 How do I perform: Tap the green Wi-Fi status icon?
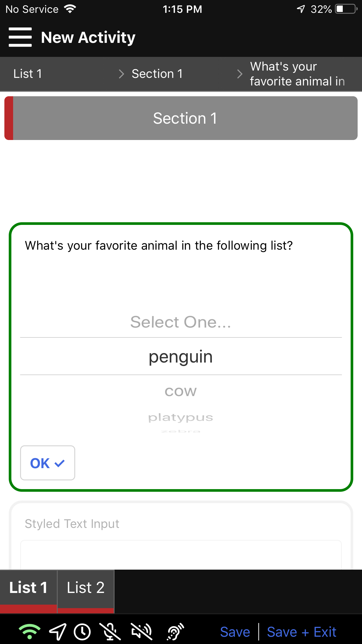pyautogui.click(x=29, y=632)
